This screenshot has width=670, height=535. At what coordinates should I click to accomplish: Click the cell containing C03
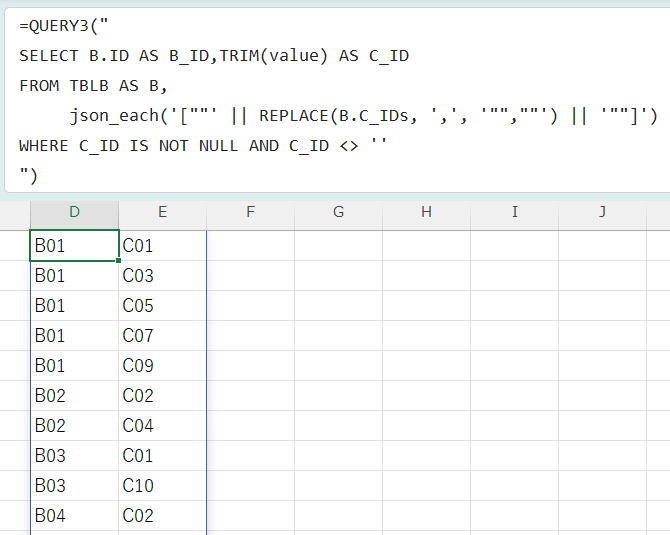point(162,276)
